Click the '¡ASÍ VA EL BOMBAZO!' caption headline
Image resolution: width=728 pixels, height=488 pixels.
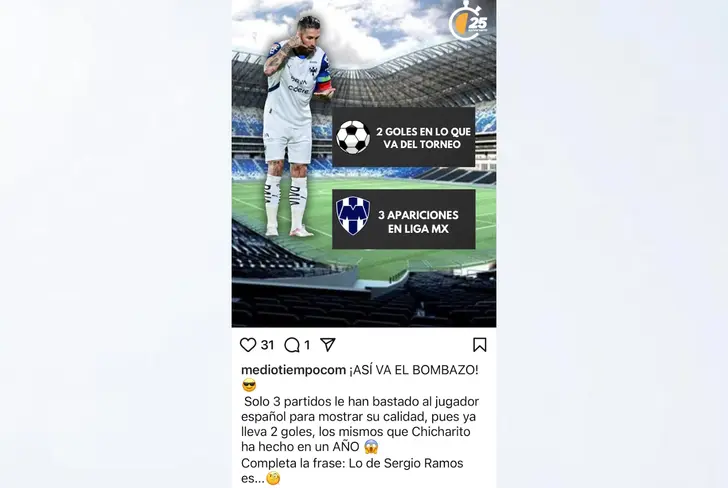tap(414, 370)
